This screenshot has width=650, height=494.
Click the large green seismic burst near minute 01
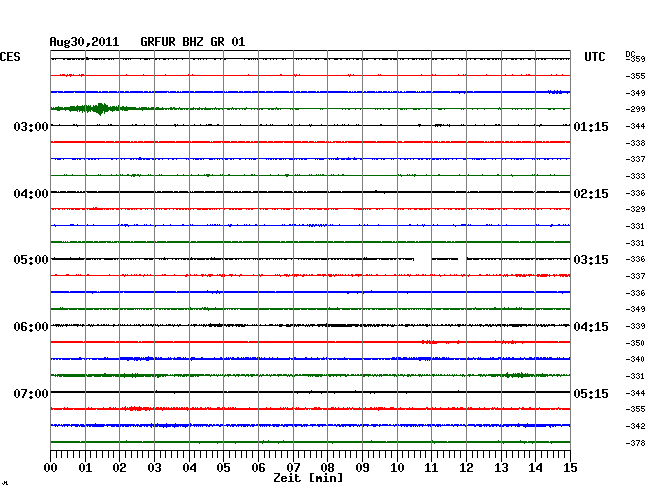pyautogui.click(x=100, y=109)
